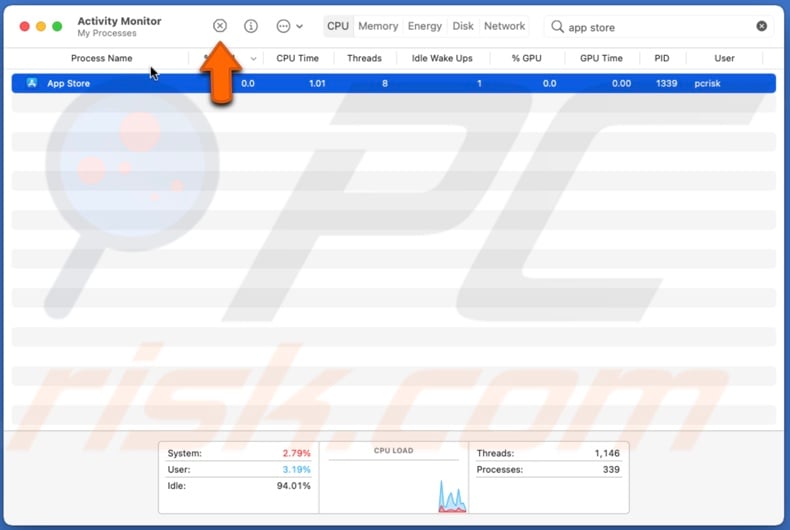The width and height of the screenshot is (790, 530).
Task: Close the Activity Monitor window
Action: pyautogui.click(x=24, y=26)
